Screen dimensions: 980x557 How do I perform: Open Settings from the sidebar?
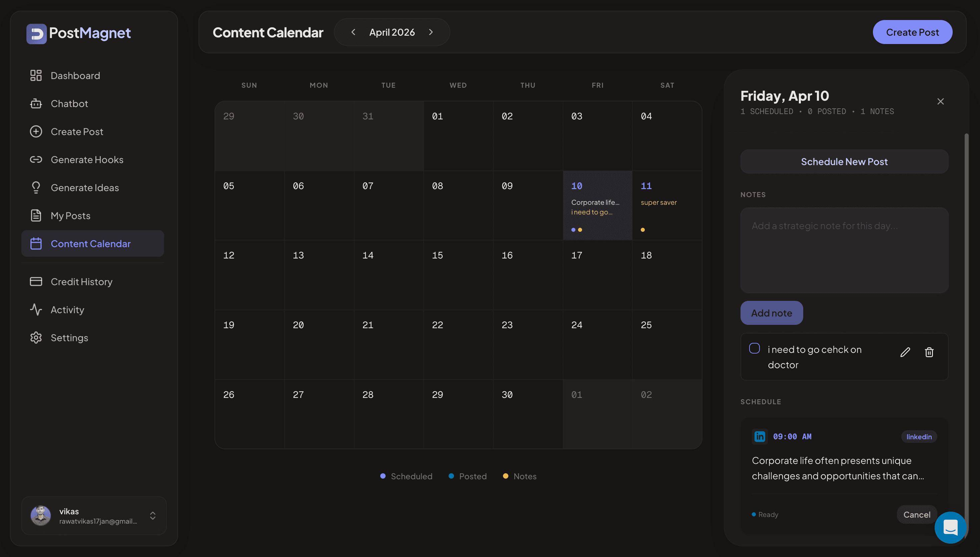pyautogui.click(x=70, y=338)
